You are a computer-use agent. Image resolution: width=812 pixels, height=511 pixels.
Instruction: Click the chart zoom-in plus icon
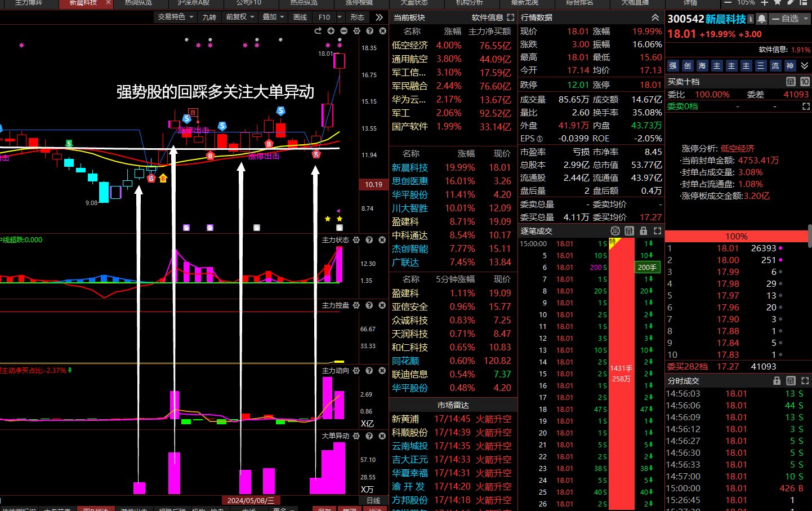click(331, 31)
